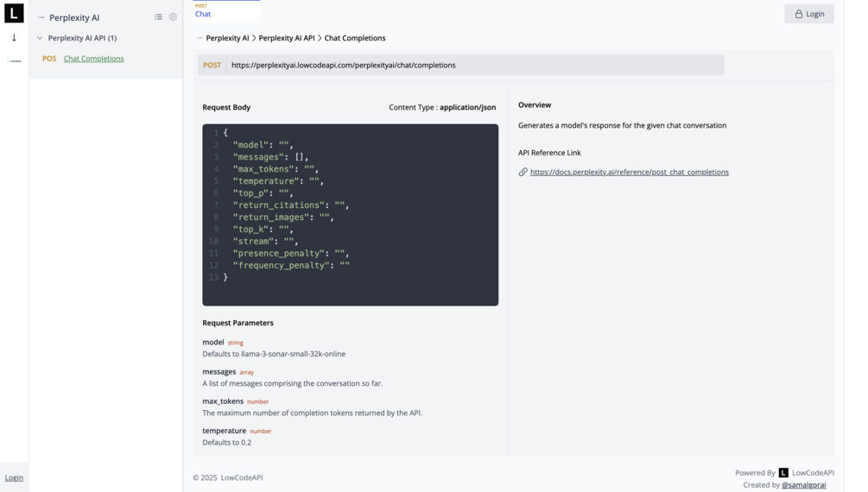
Task: Open Chat Completions in the sidebar
Action: point(93,59)
